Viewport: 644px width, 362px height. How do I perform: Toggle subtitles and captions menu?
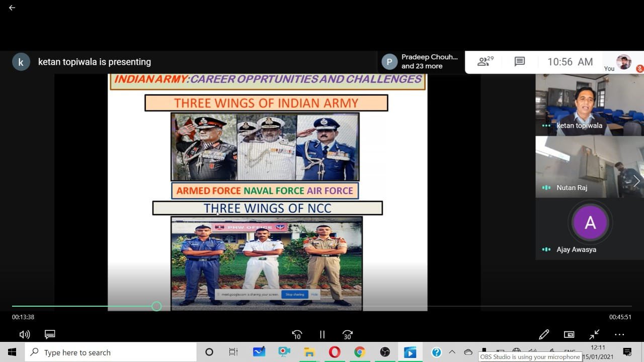pyautogui.click(x=50, y=334)
